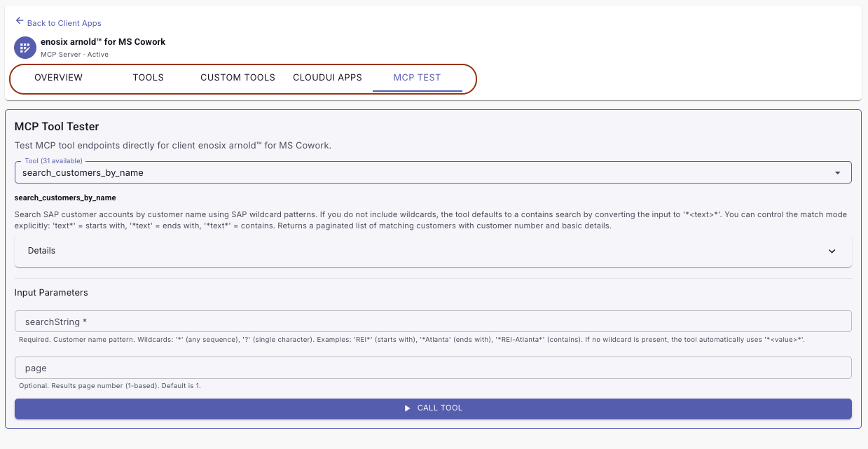Switch to the Overview tab
The height and width of the screenshot is (449, 868).
pos(59,78)
